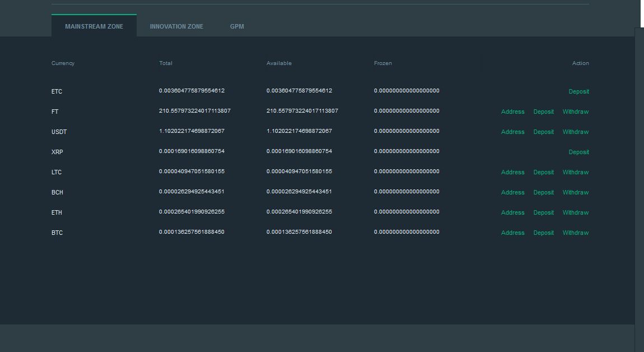Open Address for BCH
Screen dimensions: 644x352
coord(512,192)
